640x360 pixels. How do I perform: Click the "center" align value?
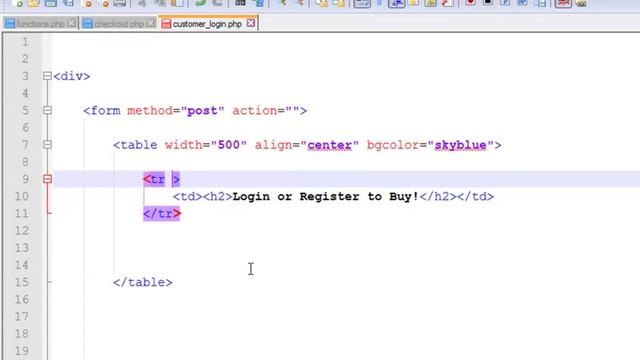(x=330, y=145)
